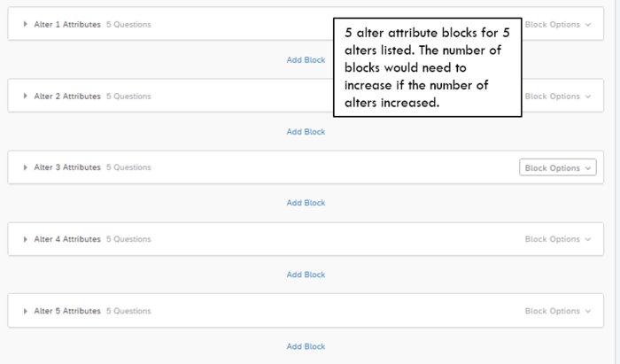This screenshot has height=364, width=620.
Task: Open Block Options for Alter 2 Attributes
Action: 558,97
